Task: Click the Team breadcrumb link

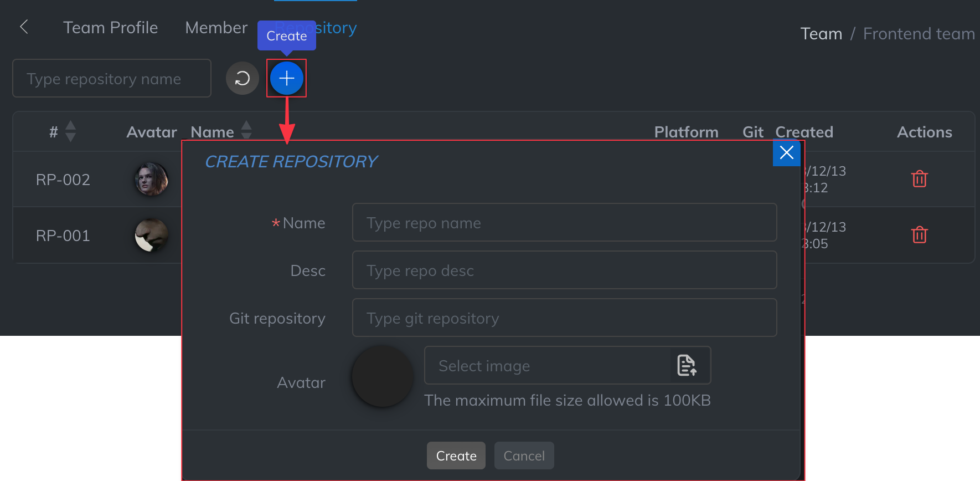Action: pyautogui.click(x=821, y=34)
